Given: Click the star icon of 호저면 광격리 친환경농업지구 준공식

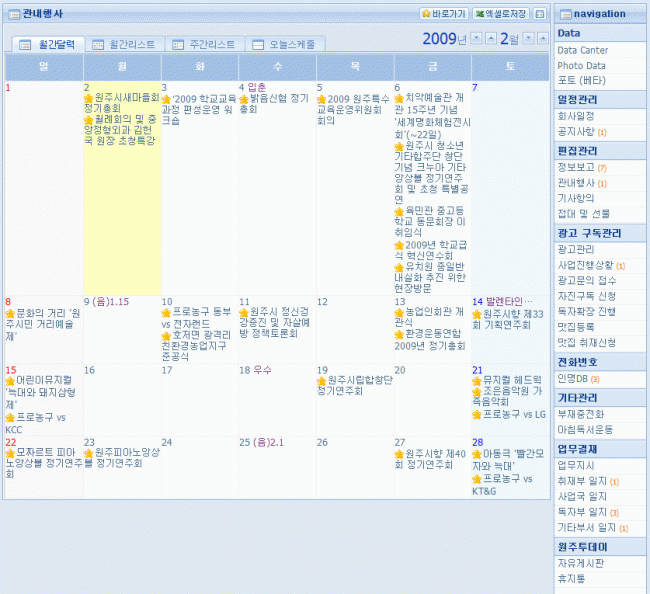Looking at the screenshot, I should point(166,336).
